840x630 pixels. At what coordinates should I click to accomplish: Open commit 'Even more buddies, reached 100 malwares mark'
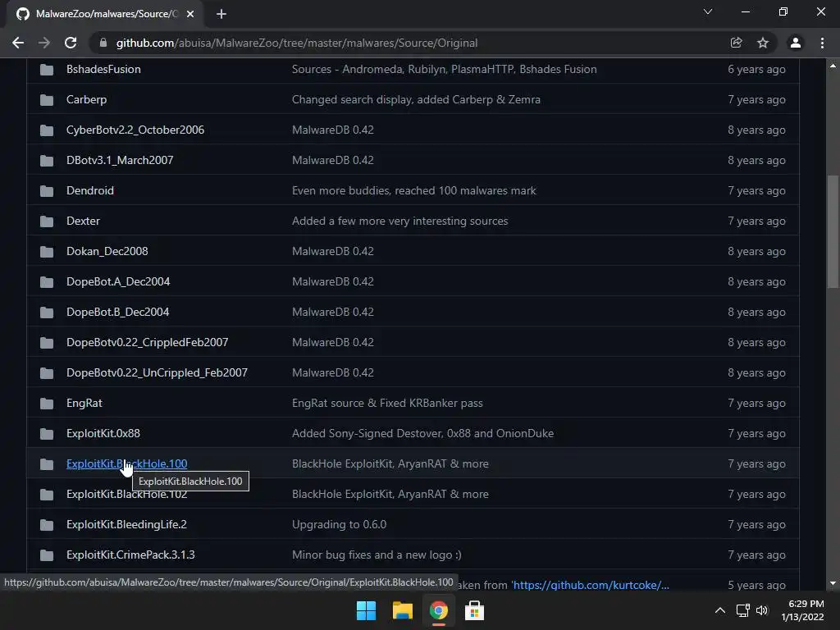click(414, 190)
